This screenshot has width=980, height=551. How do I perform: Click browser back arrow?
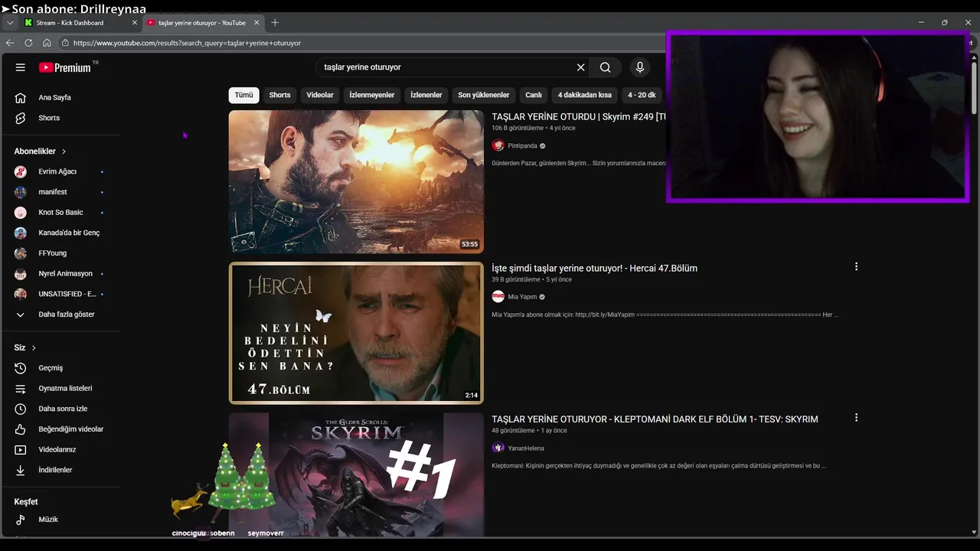click(10, 43)
